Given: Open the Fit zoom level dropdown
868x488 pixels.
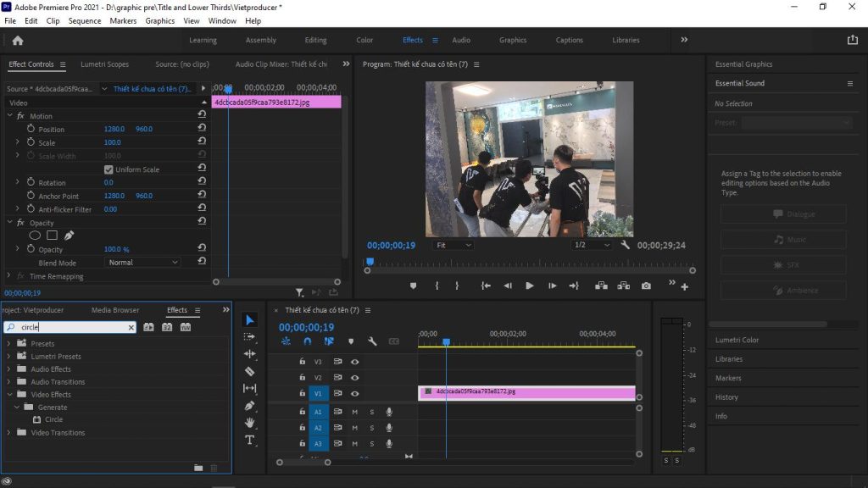Looking at the screenshot, I should pyautogui.click(x=454, y=245).
